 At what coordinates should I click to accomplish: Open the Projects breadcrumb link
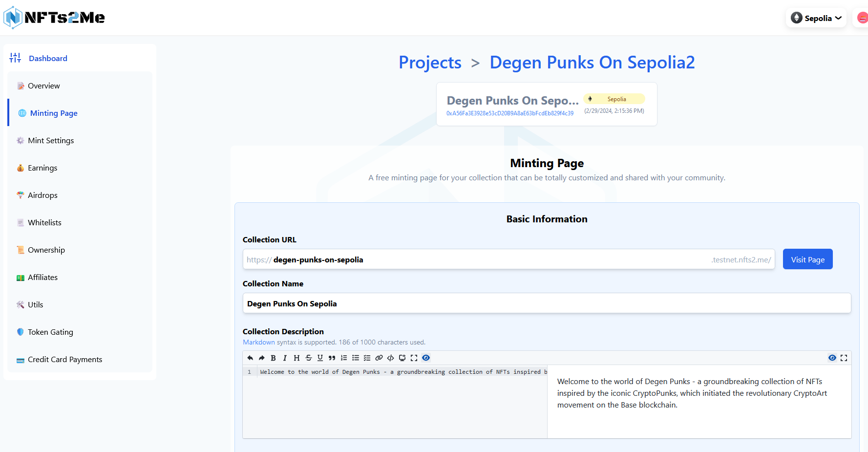click(430, 63)
